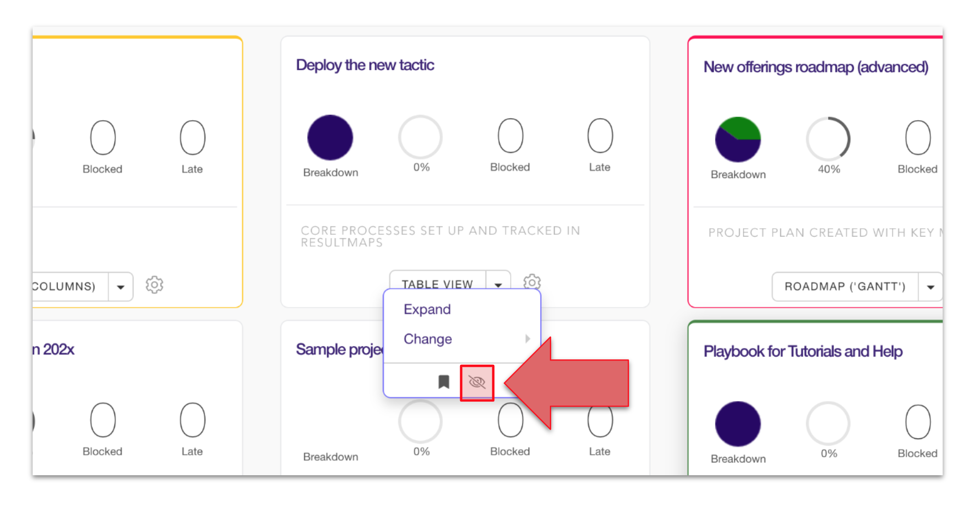Viewport: 980px width, 515px height.
Task: Click the bookmark icon in popup menu
Action: click(x=444, y=382)
